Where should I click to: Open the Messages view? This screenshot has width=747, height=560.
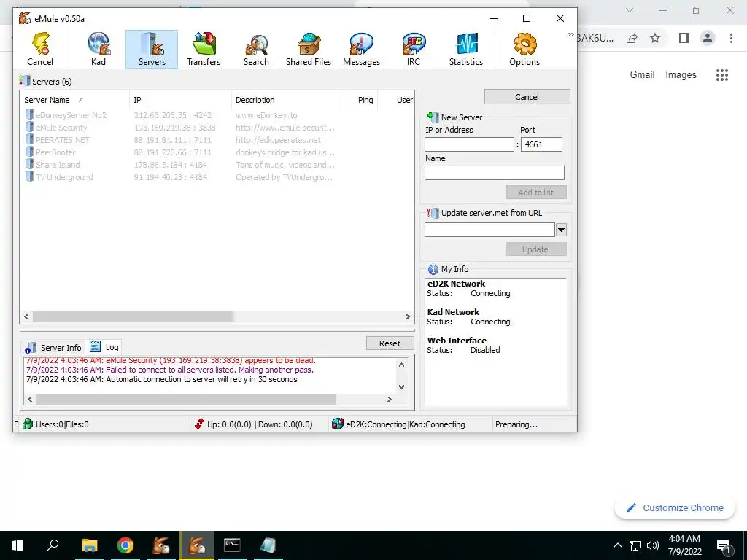tap(361, 50)
